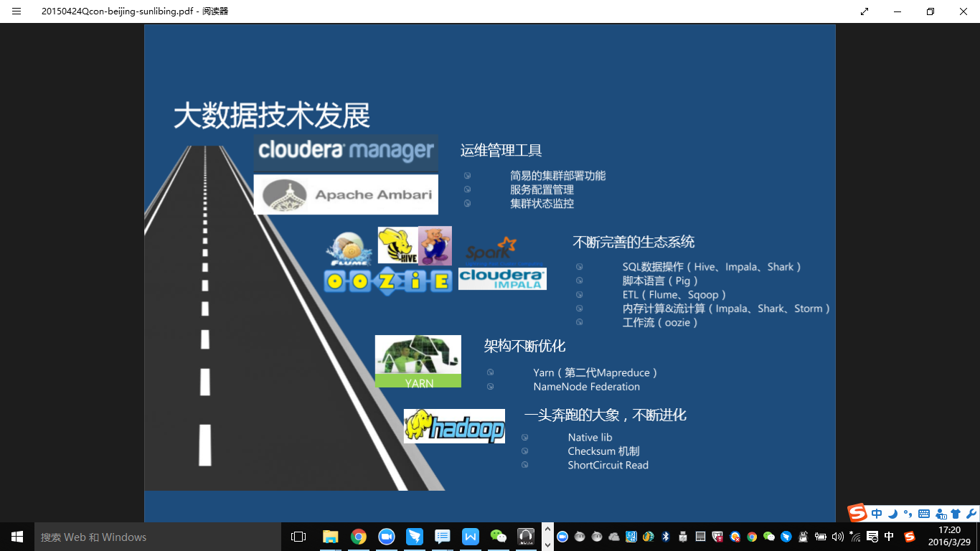This screenshot has width=980, height=551.
Task: Open the pinned WPS Writer taskbar app
Action: click(x=471, y=537)
